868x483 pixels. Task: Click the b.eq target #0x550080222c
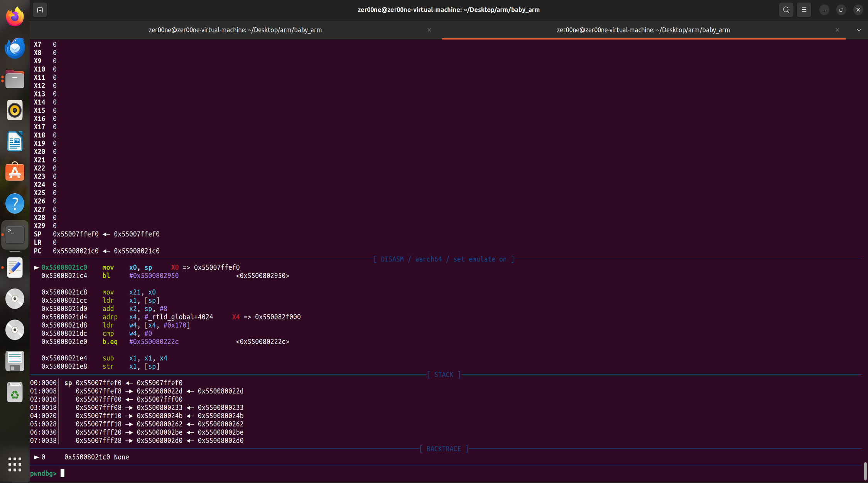154,342
